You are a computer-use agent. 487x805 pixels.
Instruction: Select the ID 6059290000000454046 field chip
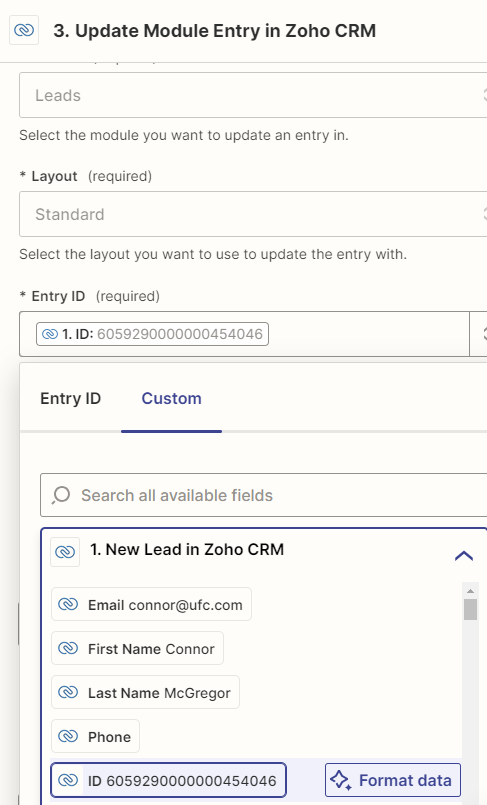coord(168,780)
